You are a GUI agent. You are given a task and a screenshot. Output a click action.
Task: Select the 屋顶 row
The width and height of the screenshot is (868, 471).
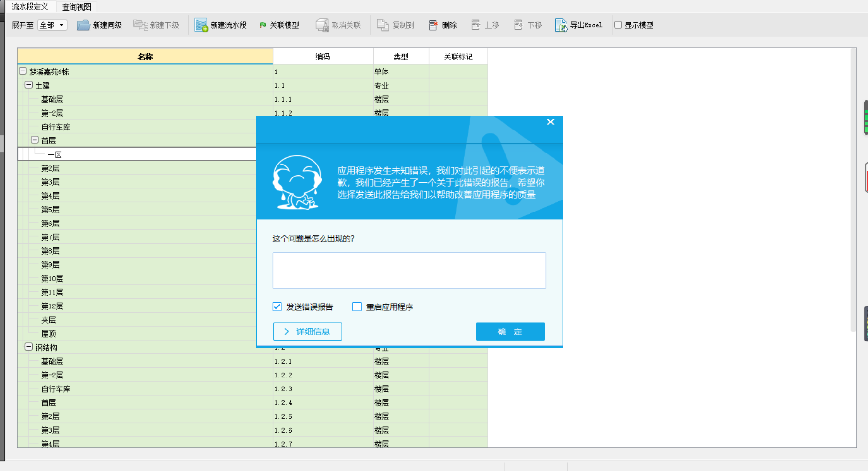point(137,334)
